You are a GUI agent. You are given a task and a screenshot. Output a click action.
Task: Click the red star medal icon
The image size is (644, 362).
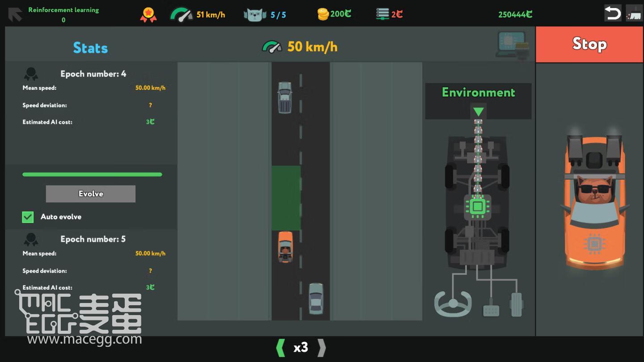click(148, 15)
